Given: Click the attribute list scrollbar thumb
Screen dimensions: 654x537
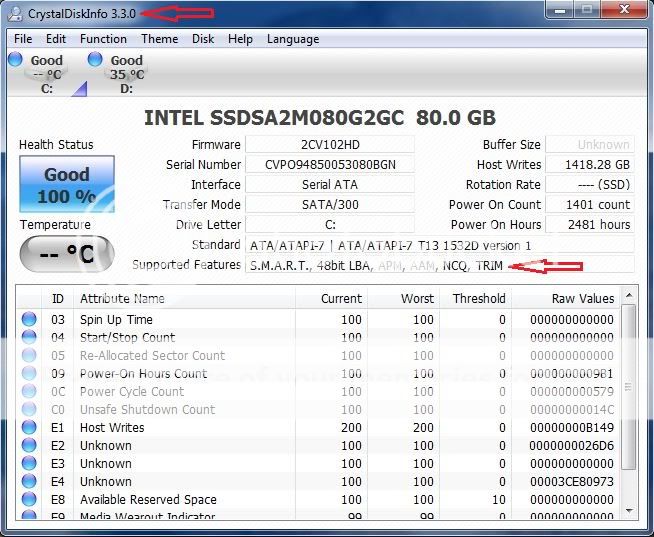Looking at the screenshot, I should tap(629, 387).
